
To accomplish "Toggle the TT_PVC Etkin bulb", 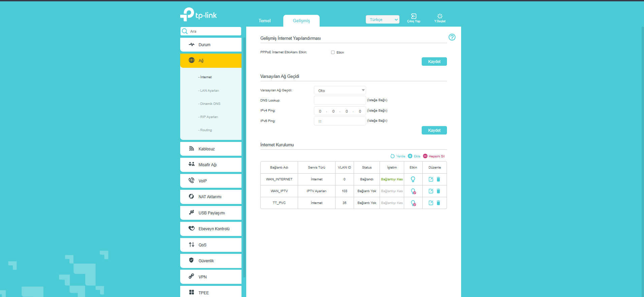I will pyautogui.click(x=413, y=203).
